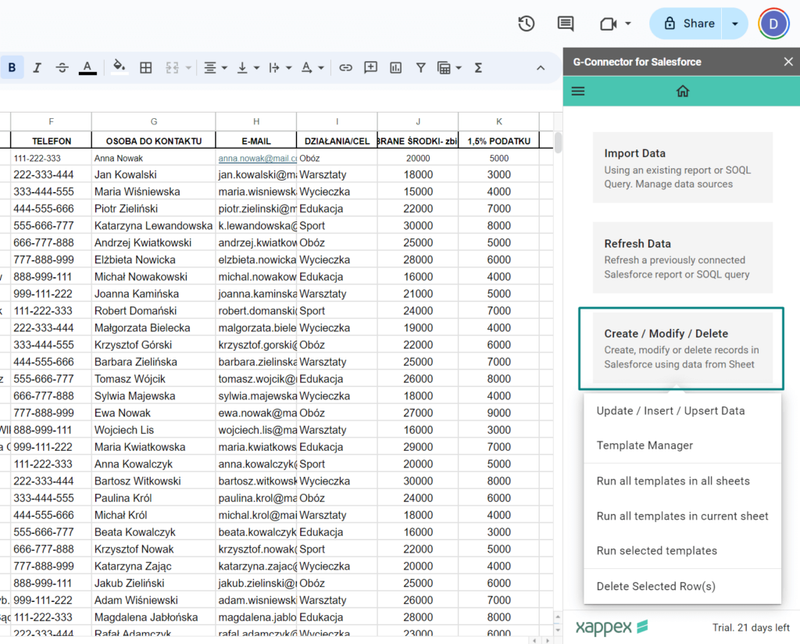Image resolution: width=800 pixels, height=644 pixels.
Task: Open text rotation dropdown
Action: [x=312, y=67]
